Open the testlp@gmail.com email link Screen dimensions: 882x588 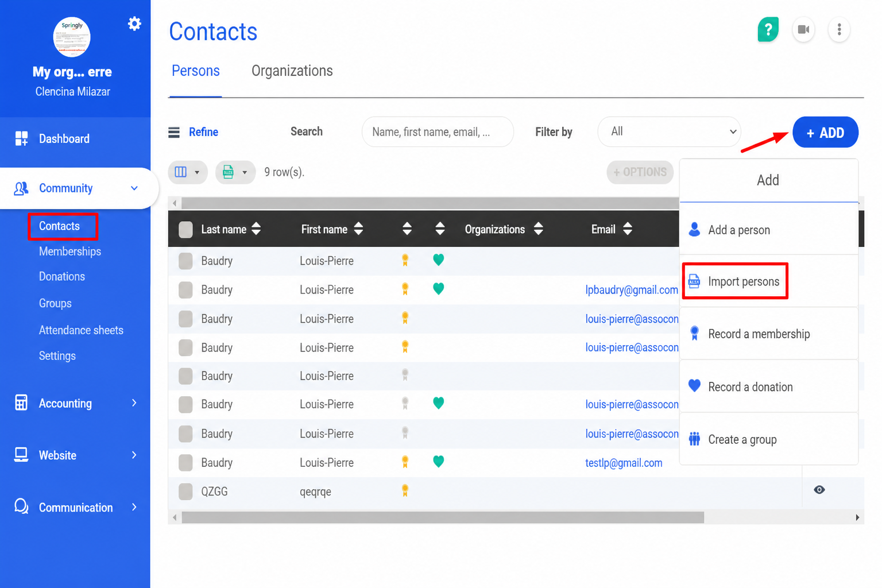(624, 463)
